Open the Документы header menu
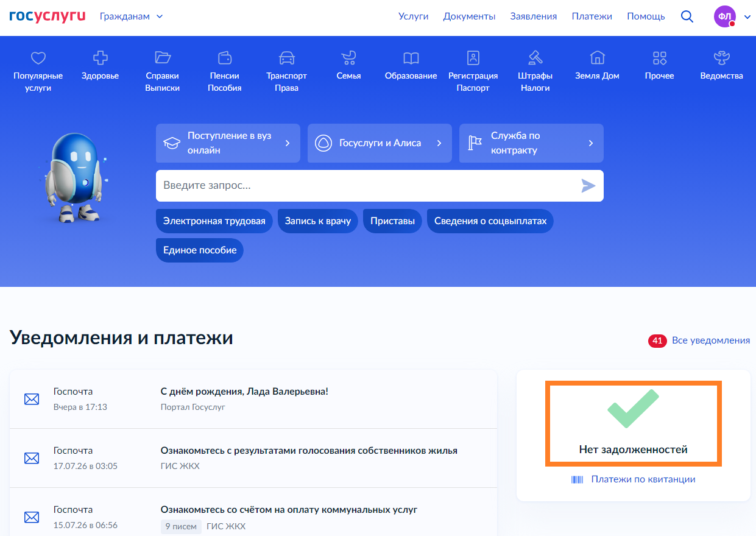 470,16
